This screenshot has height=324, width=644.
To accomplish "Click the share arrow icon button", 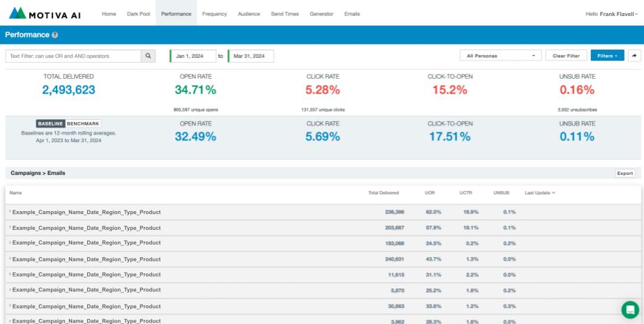I will coord(634,56).
